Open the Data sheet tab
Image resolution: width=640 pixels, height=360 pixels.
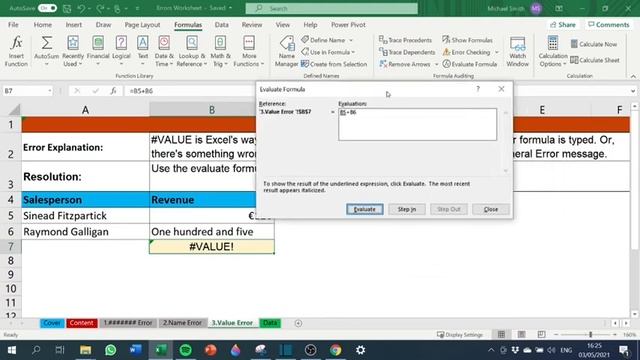[270, 323]
